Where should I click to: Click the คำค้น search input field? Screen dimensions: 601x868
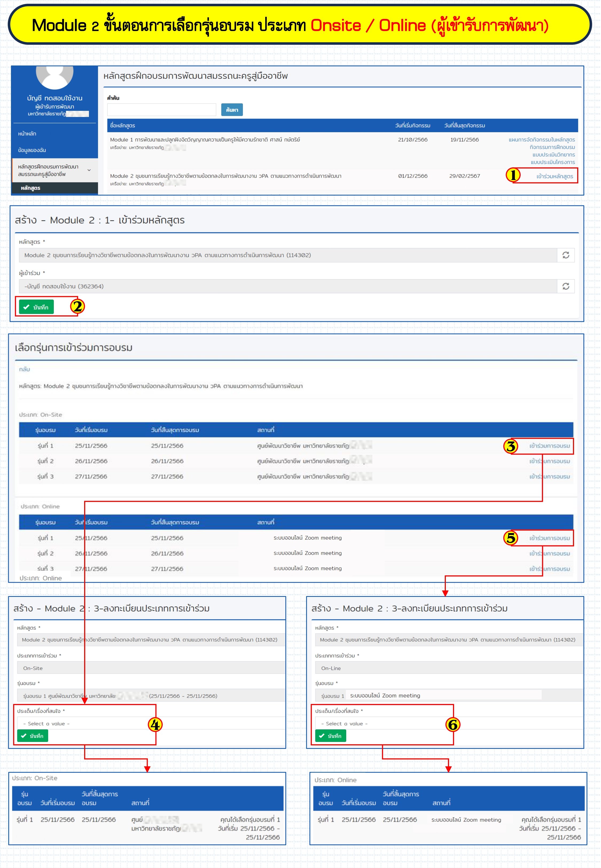[162, 110]
